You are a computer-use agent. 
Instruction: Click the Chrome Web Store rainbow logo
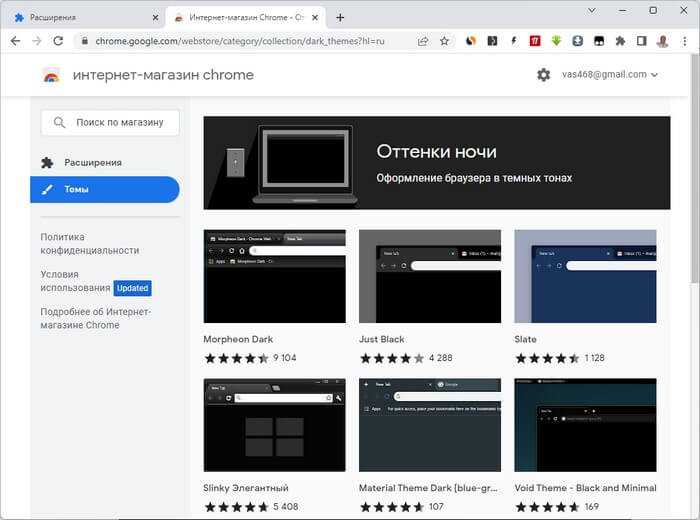51,75
